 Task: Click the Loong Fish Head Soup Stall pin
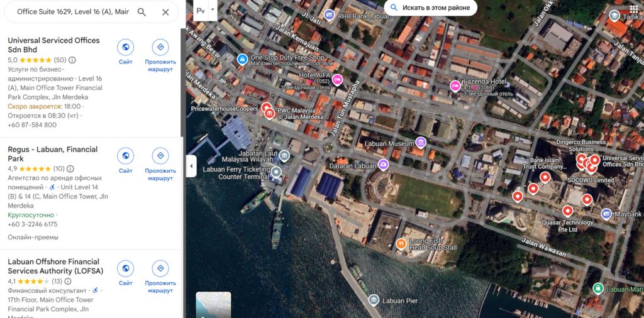point(401,244)
